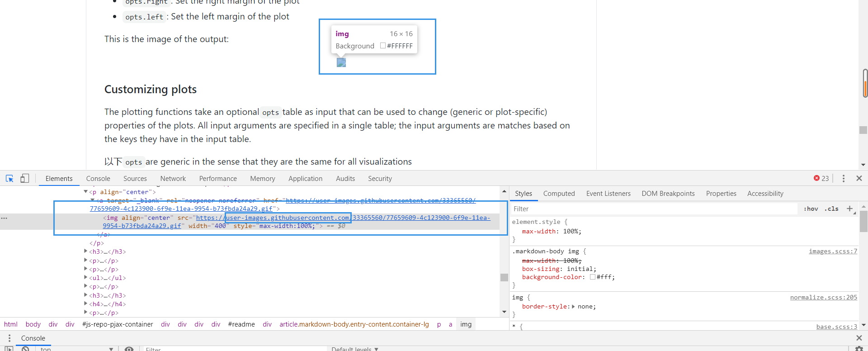Click the Elements panel scroll-up arrow
The width and height of the screenshot is (868, 351).
coord(504,191)
